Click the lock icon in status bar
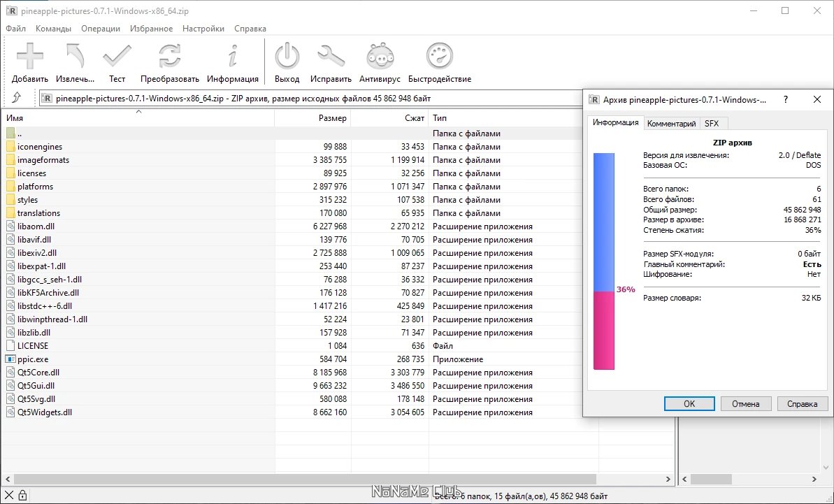Viewport: 834px width, 504px height. [x=22, y=496]
